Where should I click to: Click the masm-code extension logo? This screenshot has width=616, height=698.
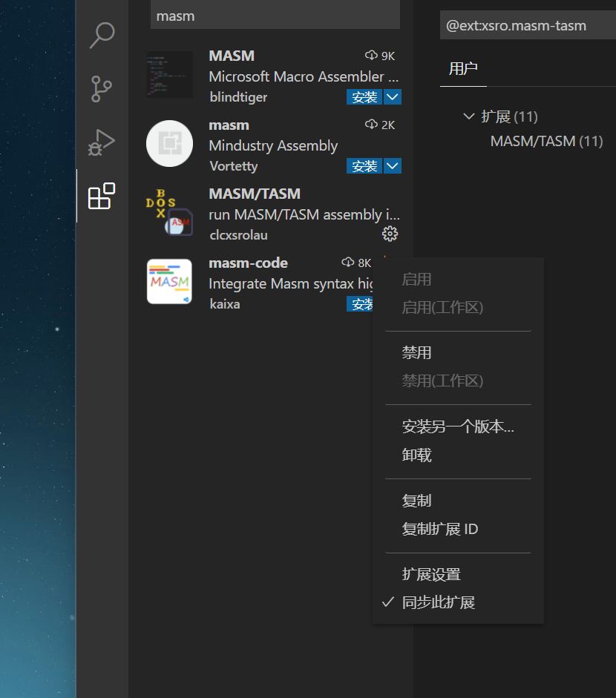pos(168,281)
